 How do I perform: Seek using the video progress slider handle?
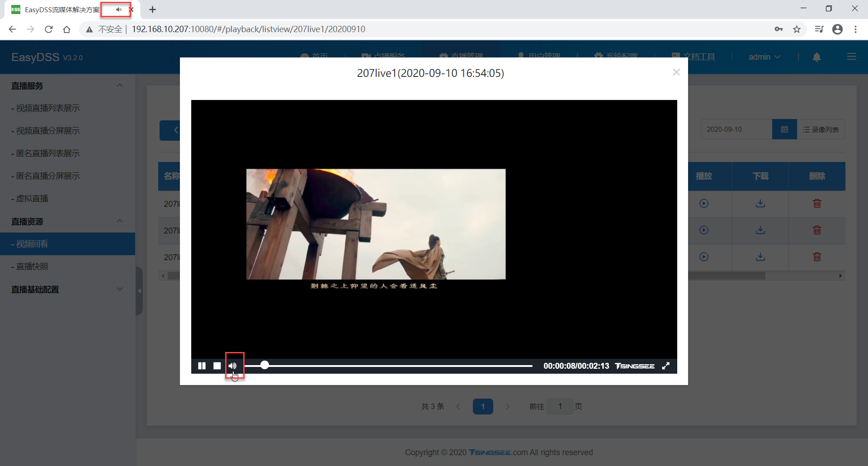(x=265, y=365)
